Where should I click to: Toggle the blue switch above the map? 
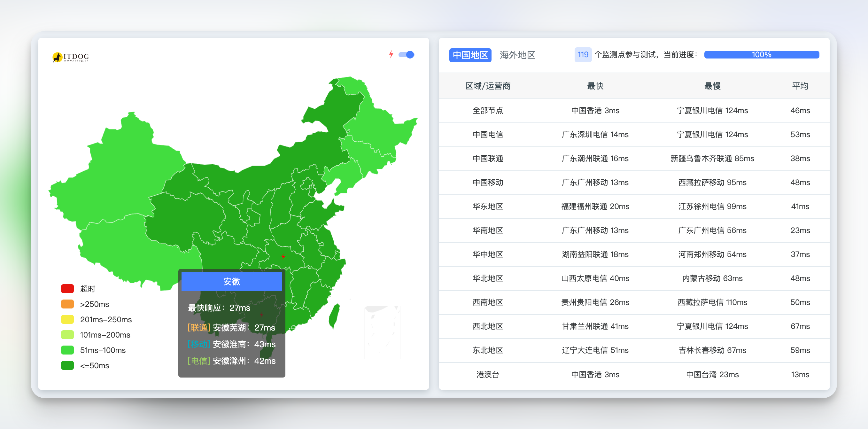[x=406, y=55]
